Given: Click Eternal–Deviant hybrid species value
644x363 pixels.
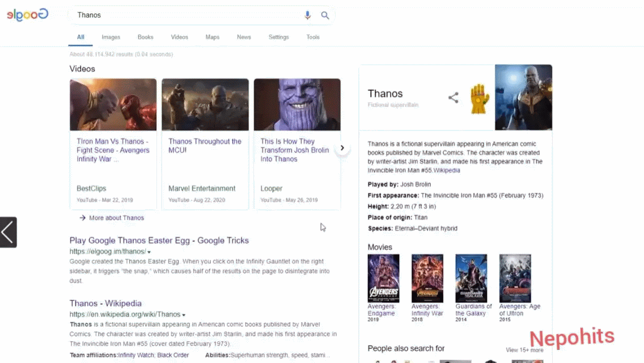Looking at the screenshot, I should tap(426, 229).
